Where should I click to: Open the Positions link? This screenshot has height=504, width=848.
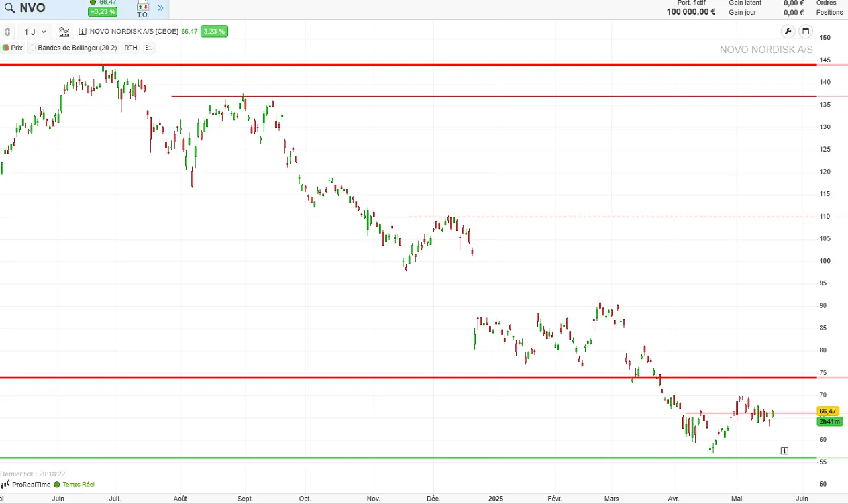click(x=829, y=12)
